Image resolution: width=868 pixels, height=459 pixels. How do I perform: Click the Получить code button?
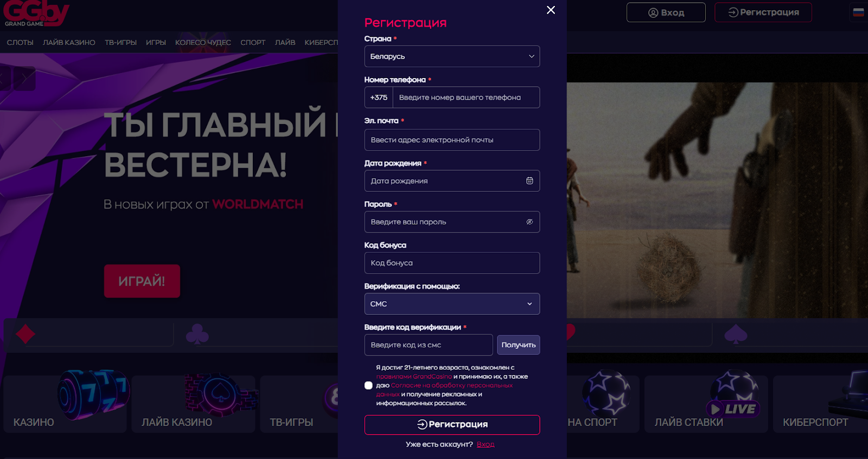pos(518,345)
